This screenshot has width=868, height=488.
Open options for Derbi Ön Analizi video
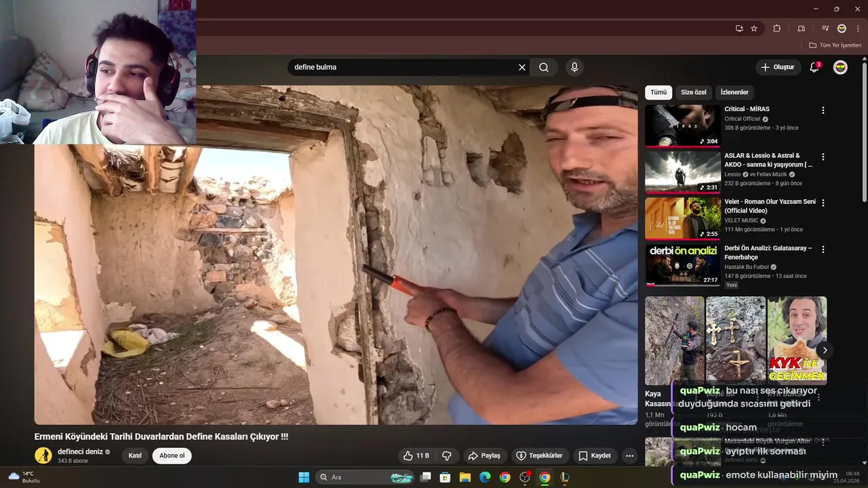click(x=823, y=249)
